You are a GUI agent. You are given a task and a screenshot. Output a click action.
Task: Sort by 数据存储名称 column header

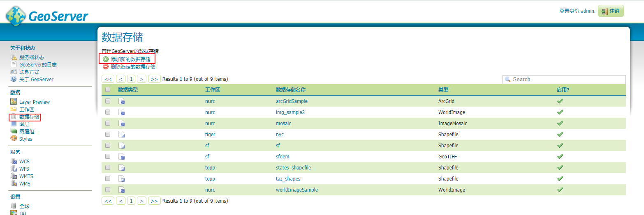point(291,89)
